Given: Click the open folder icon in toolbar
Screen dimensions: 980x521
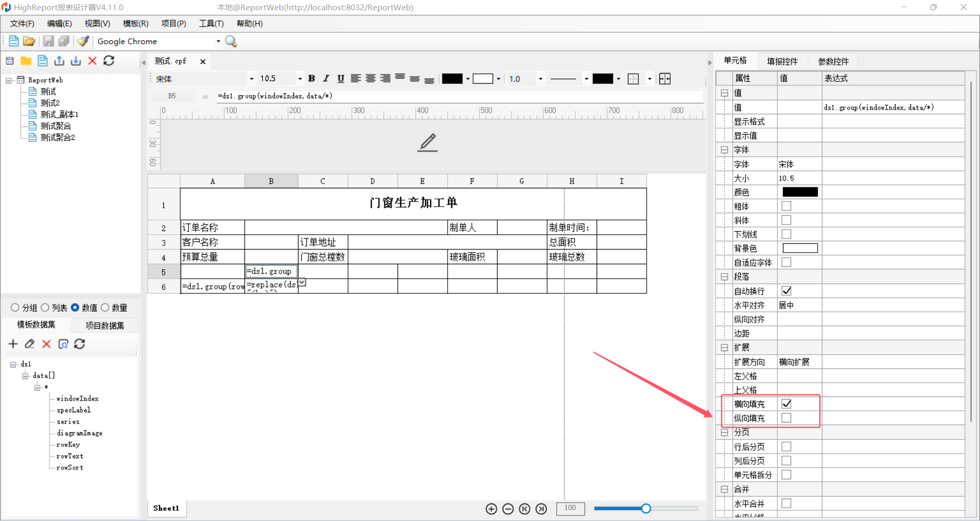Looking at the screenshot, I should [29, 41].
